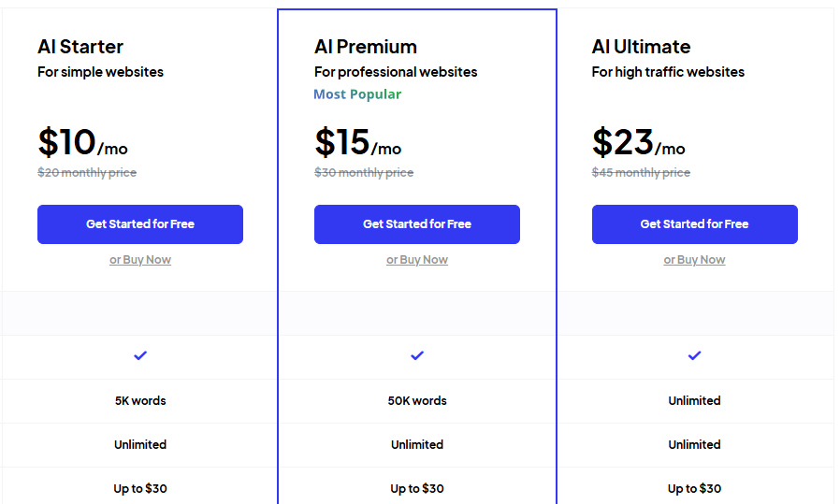Follow the 'or Buy Now' link for AI Ultimate
The height and width of the screenshot is (504, 840).
click(694, 260)
